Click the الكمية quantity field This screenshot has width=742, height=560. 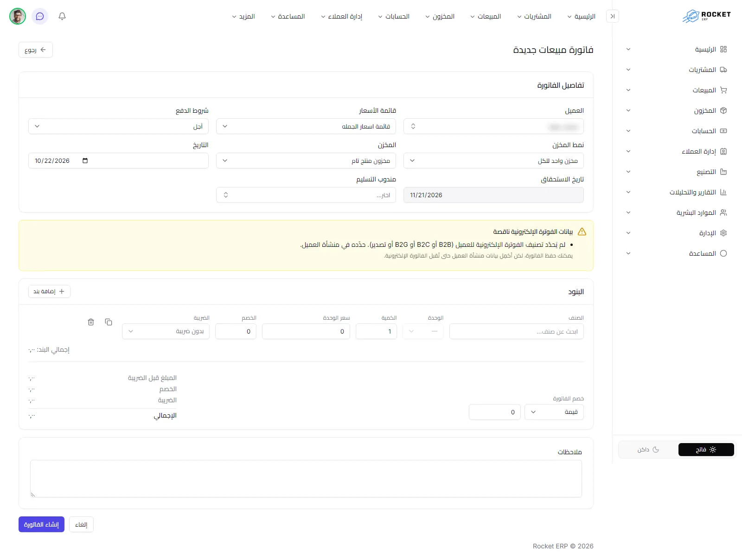pyautogui.click(x=376, y=331)
